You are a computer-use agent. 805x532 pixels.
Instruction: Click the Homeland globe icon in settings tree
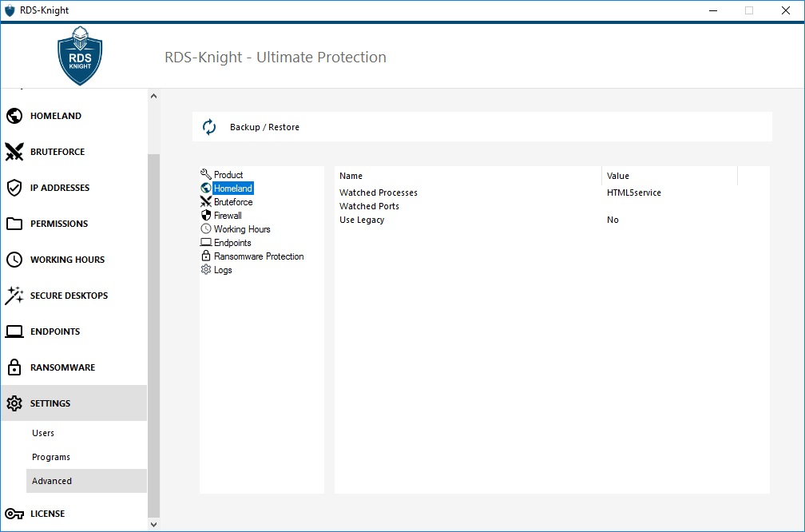206,188
